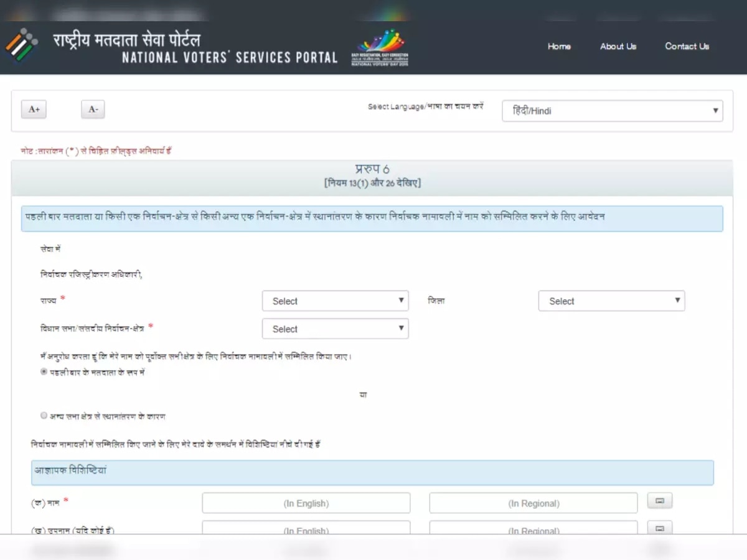Click the Name (In Regional) input field
The image size is (747, 560).
coord(533,503)
